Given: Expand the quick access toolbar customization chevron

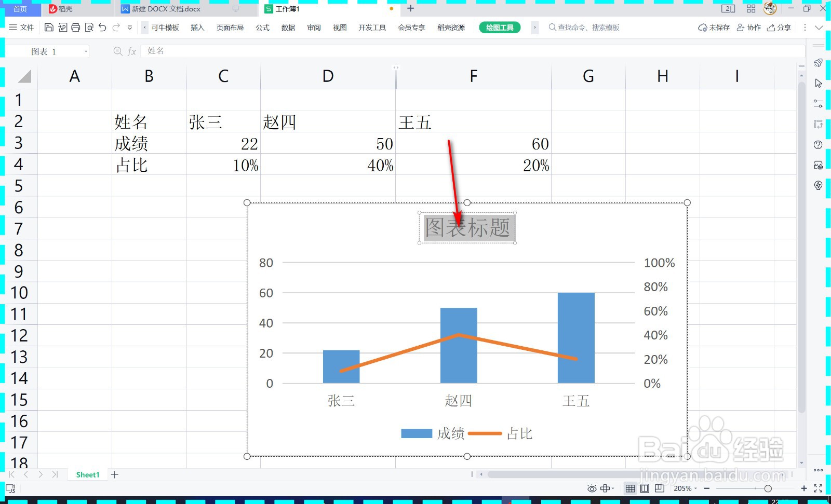Looking at the screenshot, I should pos(129,28).
